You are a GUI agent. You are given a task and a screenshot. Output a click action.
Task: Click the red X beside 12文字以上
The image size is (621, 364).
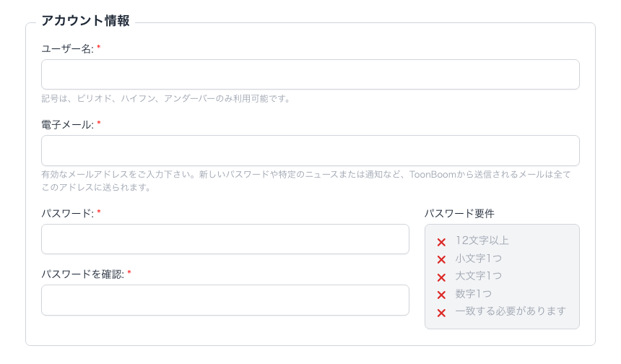[441, 242]
